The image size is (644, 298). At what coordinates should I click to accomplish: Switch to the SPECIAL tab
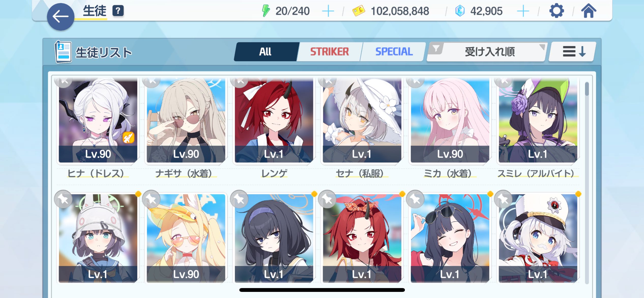[393, 52]
